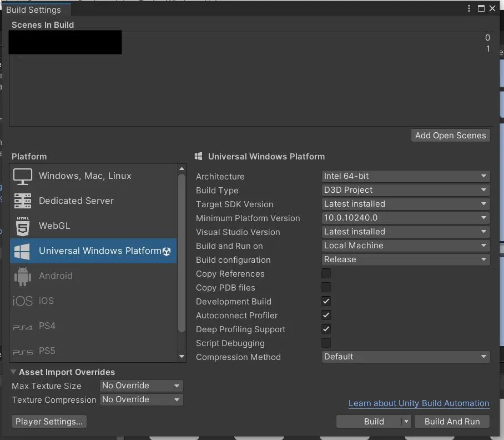
Task: Click the PS4 logo icon
Action: (23, 327)
